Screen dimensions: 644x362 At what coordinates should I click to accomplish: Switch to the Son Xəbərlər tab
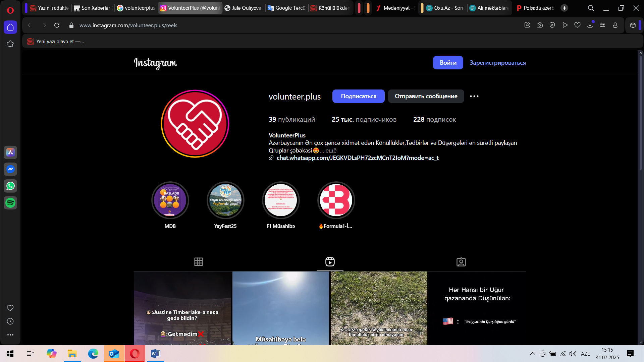tap(92, 8)
